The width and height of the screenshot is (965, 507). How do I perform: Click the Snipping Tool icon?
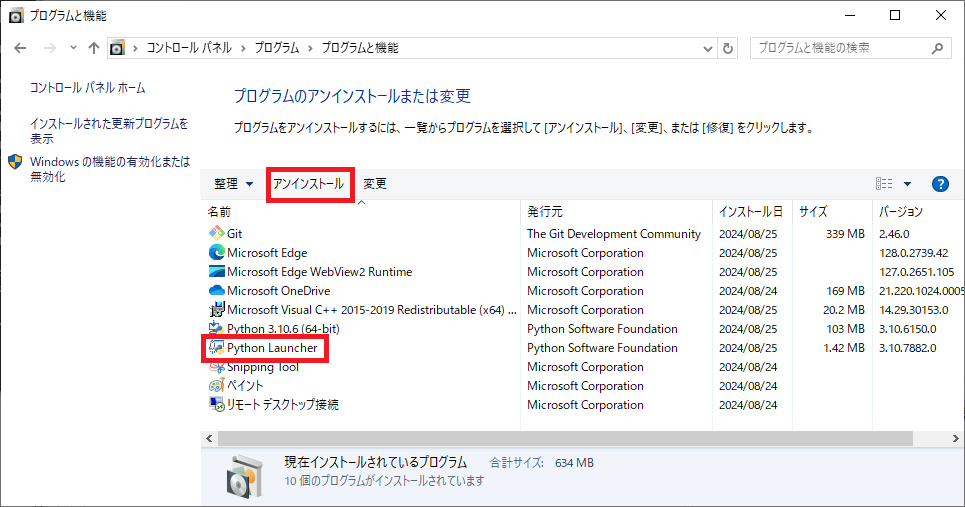[216, 367]
